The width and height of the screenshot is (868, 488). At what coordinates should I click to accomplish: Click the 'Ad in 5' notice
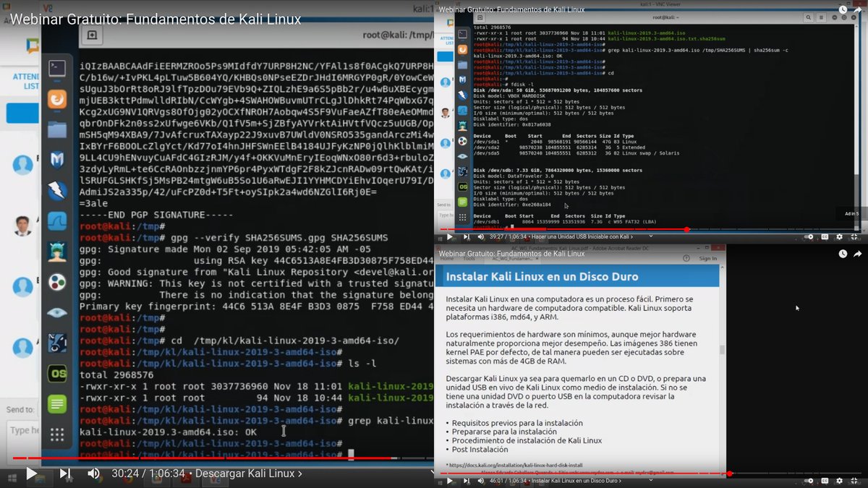coord(851,213)
